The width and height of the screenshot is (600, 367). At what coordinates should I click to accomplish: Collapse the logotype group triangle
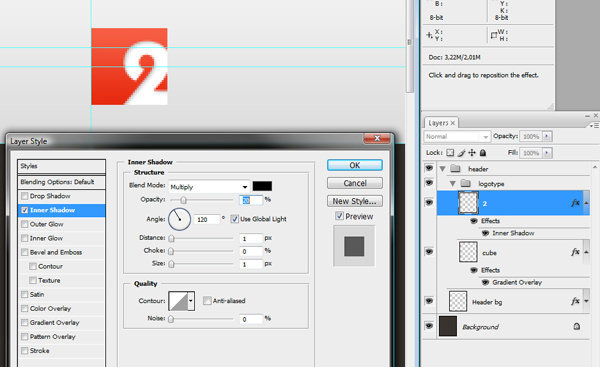(x=453, y=184)
